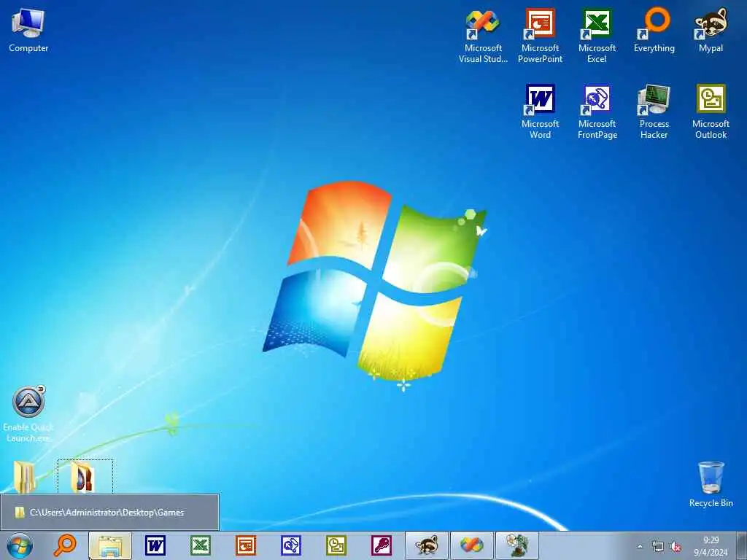Launch PowerPoint from the taskbar
The width and height of the screenshot is (747, 560).
point(246,545)
